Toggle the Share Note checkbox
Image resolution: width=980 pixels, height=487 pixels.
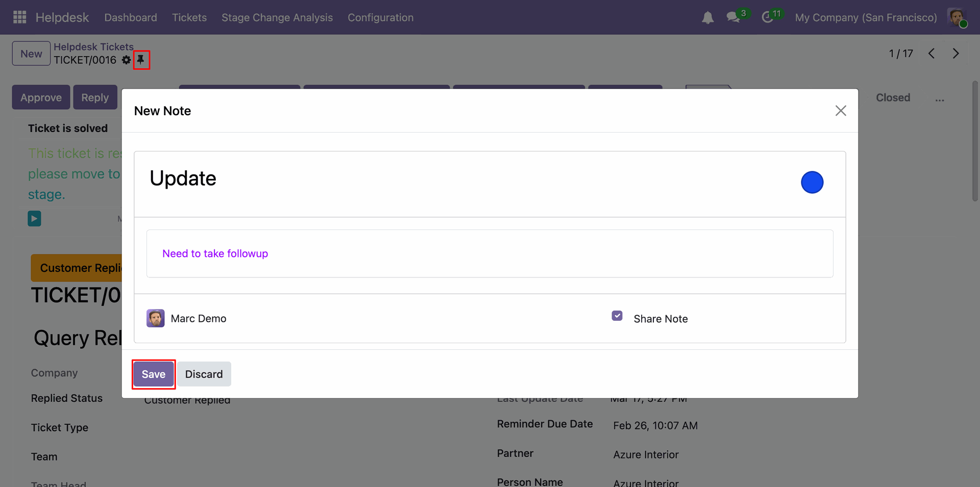[617, 316]
